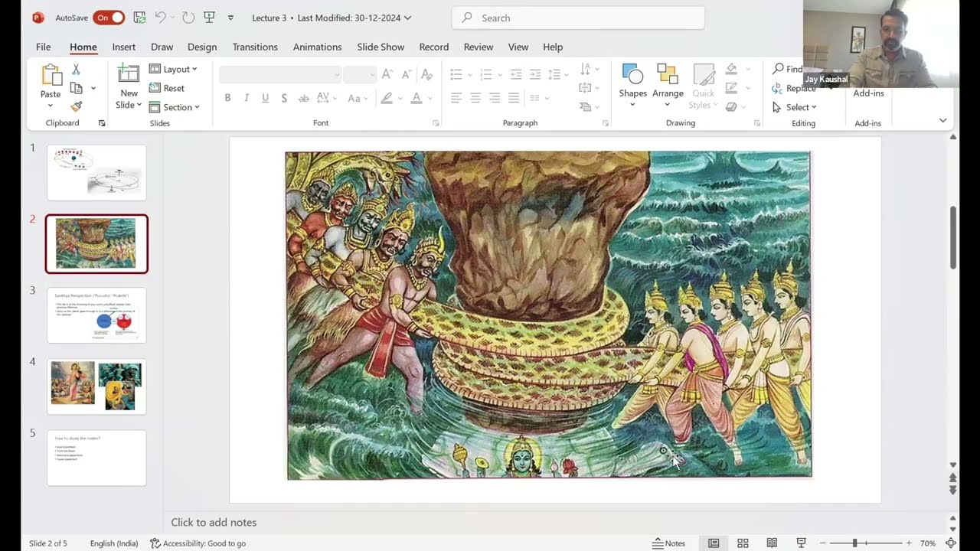Click the Find magnifier icon
The height and width of the screenshot is (551, 980).
778,69
